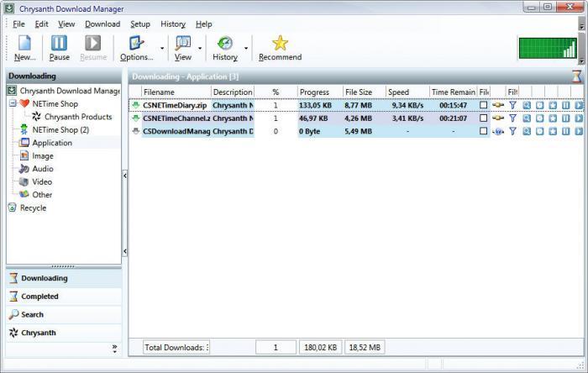The width and height of the screenshot is (588, 373).
Task: Select the Audio category in tree
Action: [x=43, y=169]
